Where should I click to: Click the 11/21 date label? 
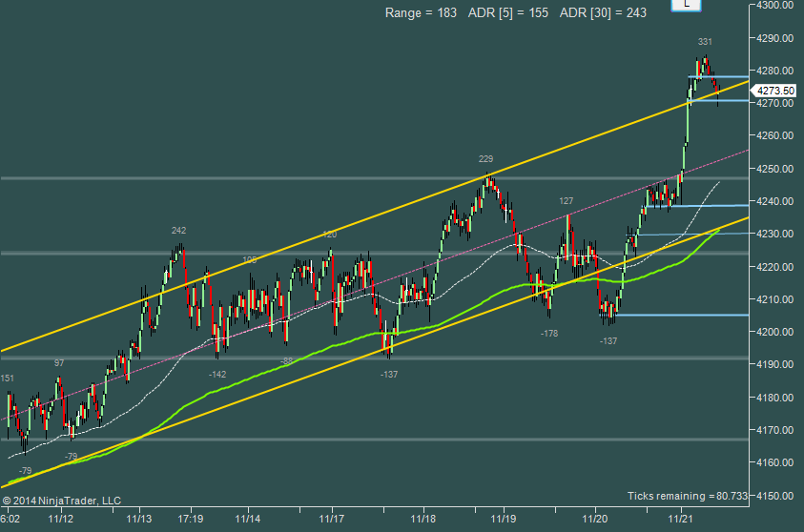[680, 519]
